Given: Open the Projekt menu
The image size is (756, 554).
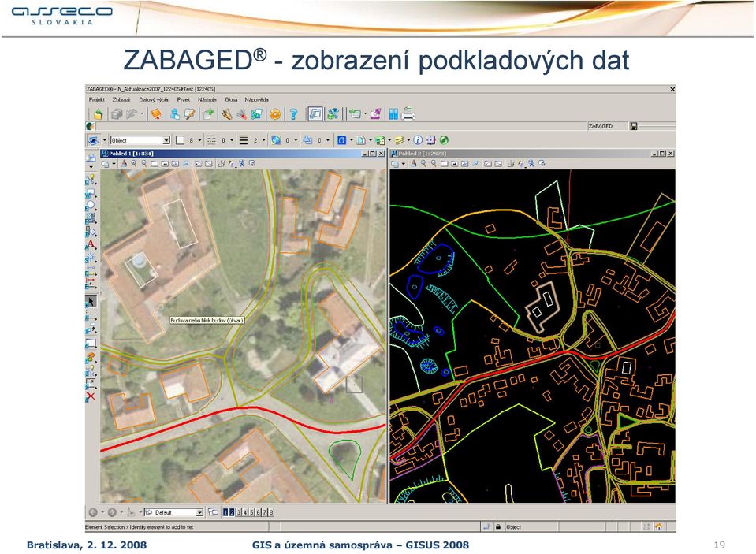Looking at the screenshot, I should [96, 100].
